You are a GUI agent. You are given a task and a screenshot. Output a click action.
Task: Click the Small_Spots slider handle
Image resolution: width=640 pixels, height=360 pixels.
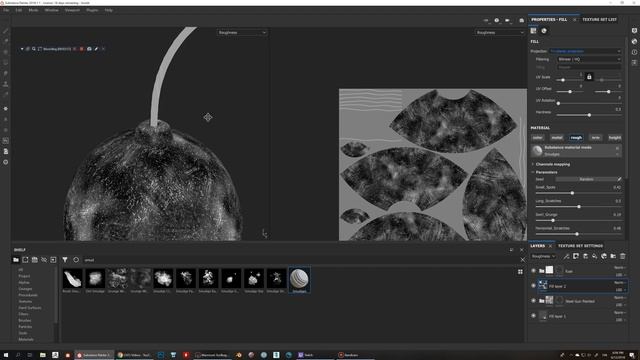[x=572, y=193]
